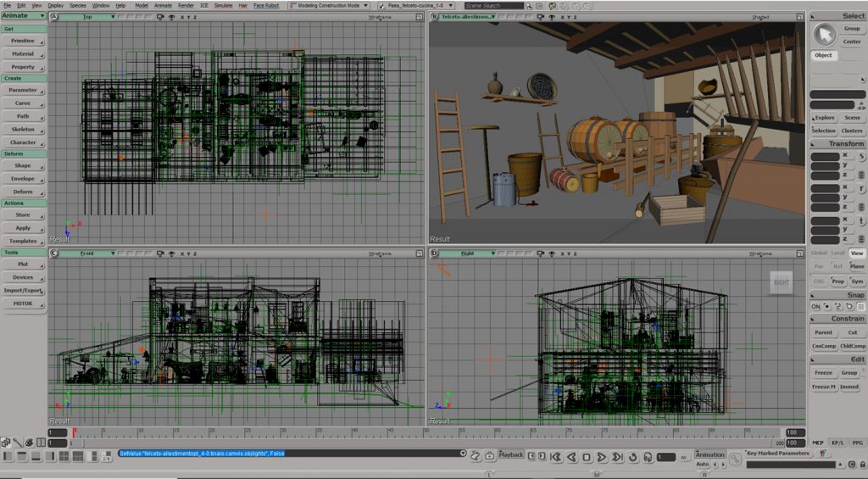Image resolution: width=868 pixels, height=479 pixels.
Task: Click the Scale 's' transform icon
Action: [x=861, y=156]
